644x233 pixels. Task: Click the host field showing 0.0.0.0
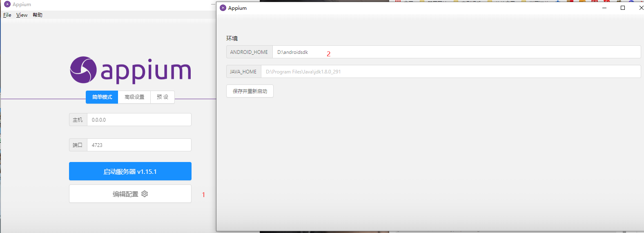click(x=139, y=120)
